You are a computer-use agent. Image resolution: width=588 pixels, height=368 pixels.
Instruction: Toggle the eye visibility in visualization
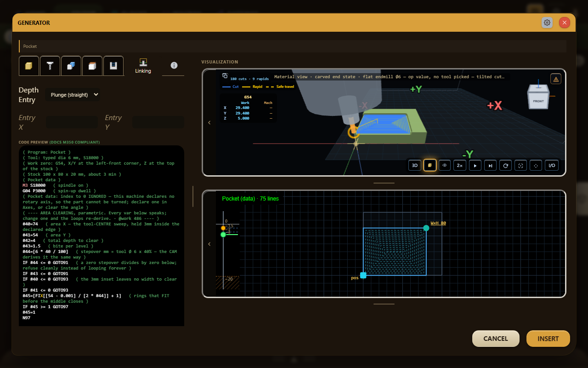[444, 165]
